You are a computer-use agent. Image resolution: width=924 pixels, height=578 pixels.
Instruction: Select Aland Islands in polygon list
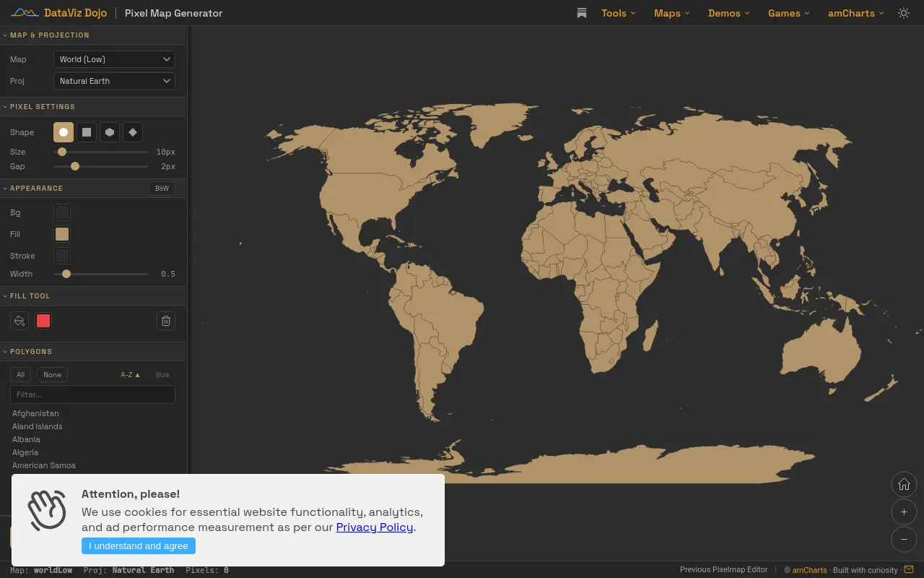38,426
